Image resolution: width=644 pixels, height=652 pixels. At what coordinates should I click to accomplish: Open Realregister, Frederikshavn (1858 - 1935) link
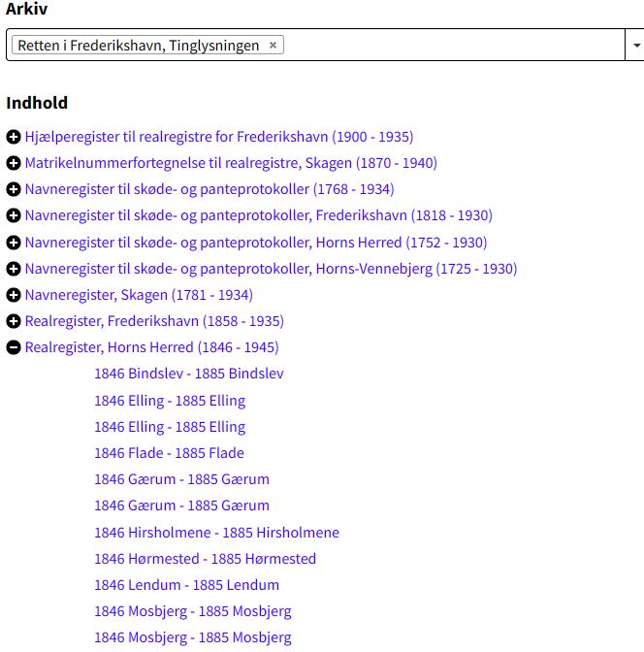154,321
